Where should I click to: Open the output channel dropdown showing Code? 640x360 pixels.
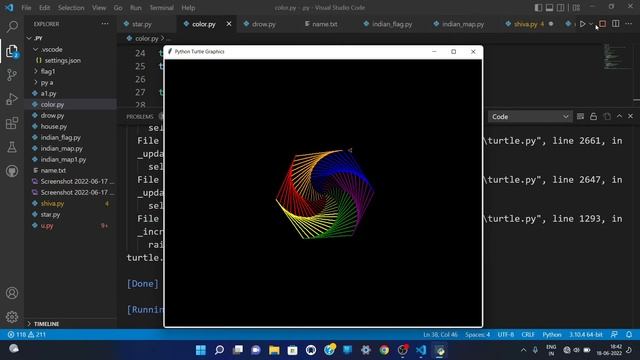[530, 116]
